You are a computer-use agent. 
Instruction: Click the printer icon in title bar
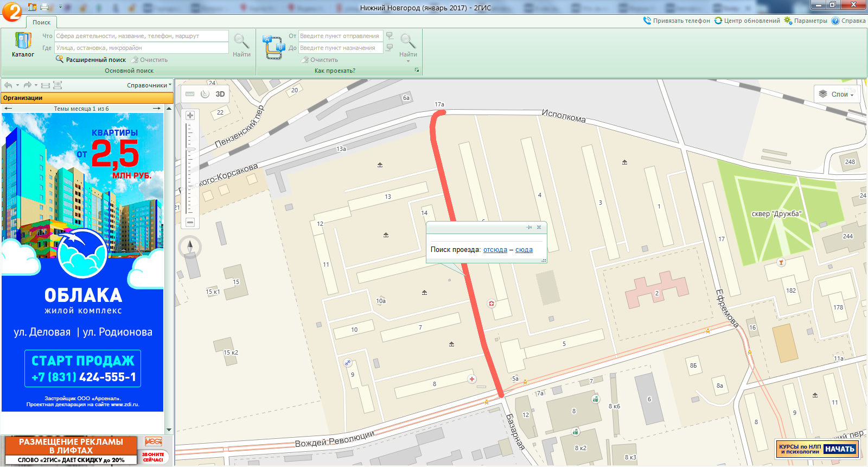pyautogui.click(x=46, y=7)
